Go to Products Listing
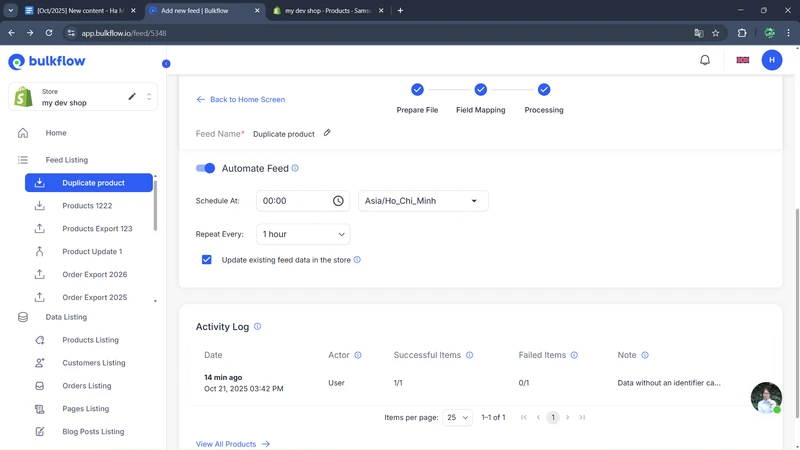Image resolution: width=800 pixels, height=450 pixels. [89, 340]
